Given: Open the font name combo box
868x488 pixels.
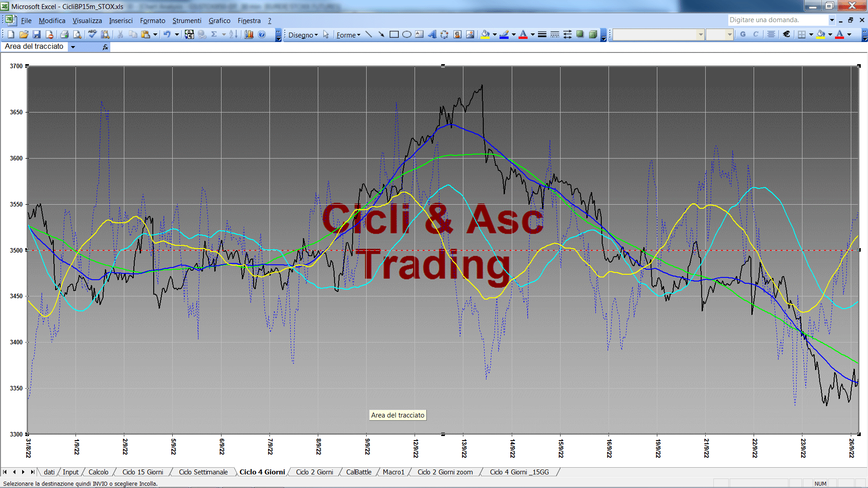Looking at the screenshot, I should (x=659, y=35).
